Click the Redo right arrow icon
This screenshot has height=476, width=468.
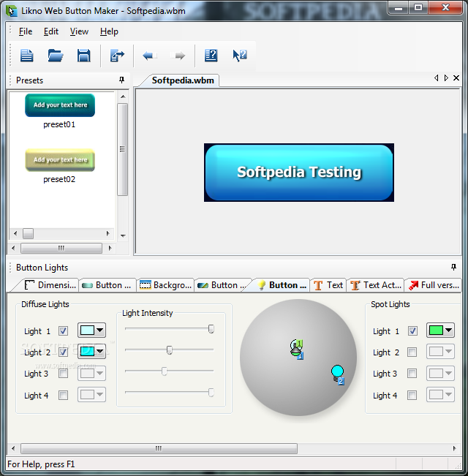click(x=178, y=56)
